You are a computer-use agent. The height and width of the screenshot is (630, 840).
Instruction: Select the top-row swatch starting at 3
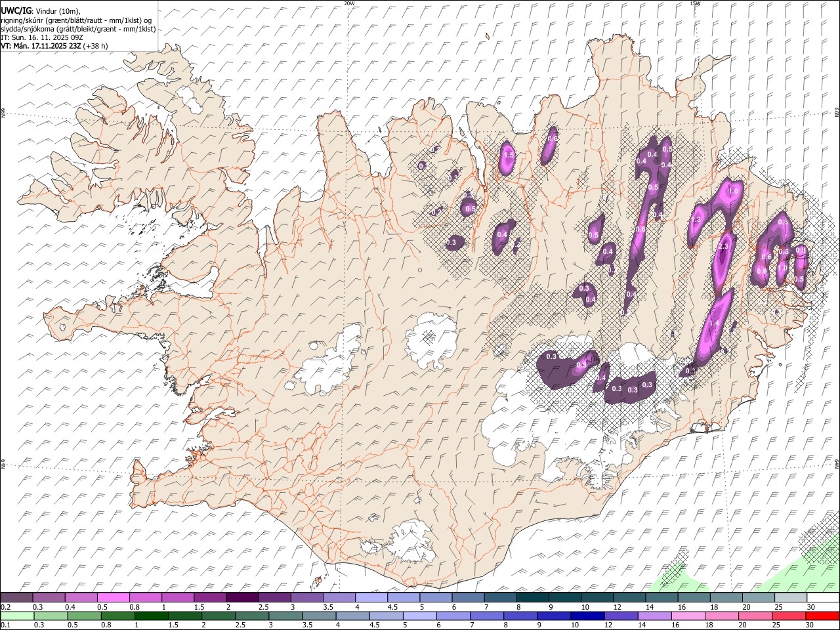(x=306, y=597)
